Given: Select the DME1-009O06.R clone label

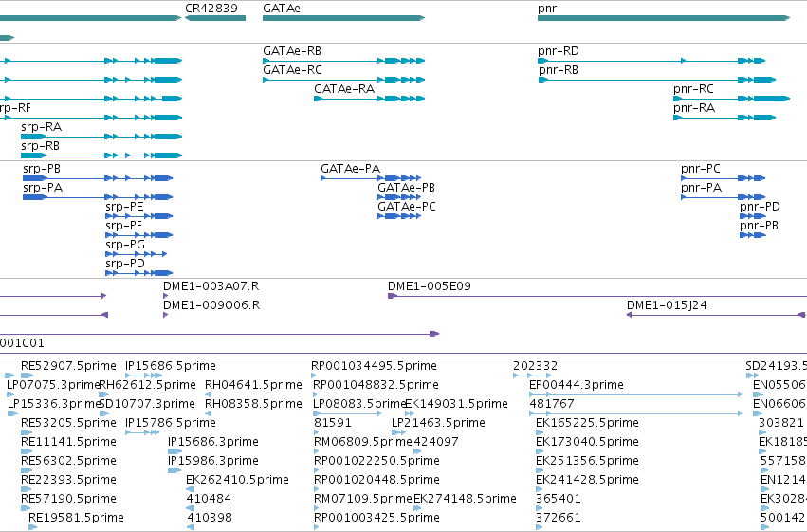Looking at the screenshot, I should pos(211,305).
